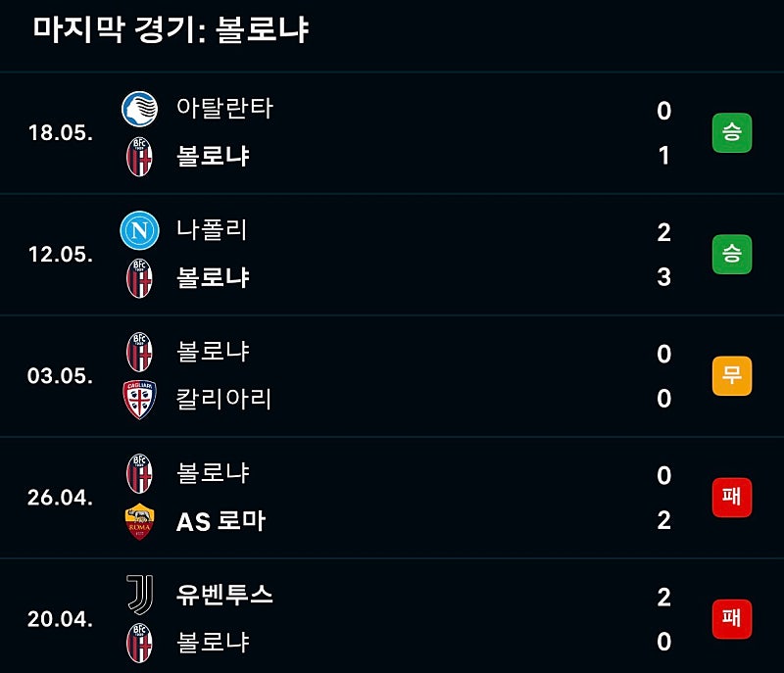Click the Cagliari club crest
This screenshot has width=784, height=673.
(139, 400)
